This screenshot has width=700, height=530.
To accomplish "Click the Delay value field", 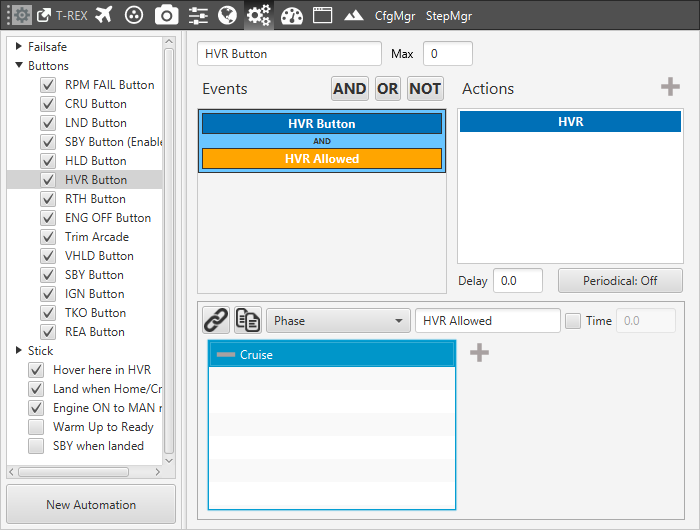I will click(518, 280).
